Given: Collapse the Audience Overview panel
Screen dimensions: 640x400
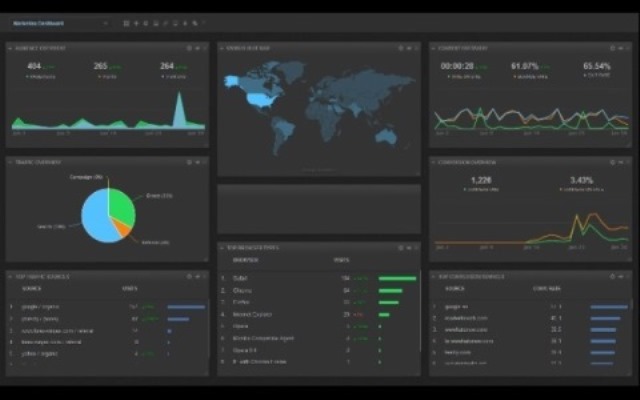Looking at the screenshot, I should 10,48.
